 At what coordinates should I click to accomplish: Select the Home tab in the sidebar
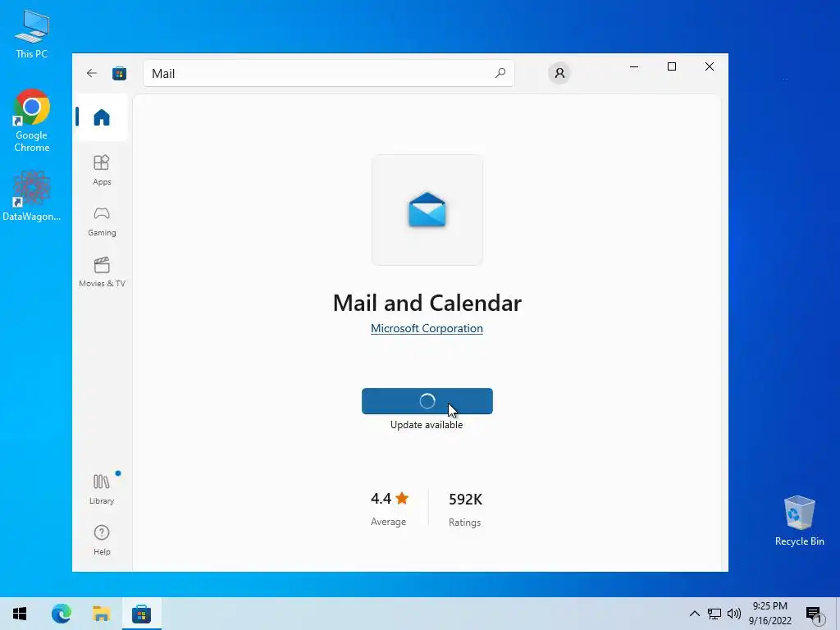pos(101,117)
